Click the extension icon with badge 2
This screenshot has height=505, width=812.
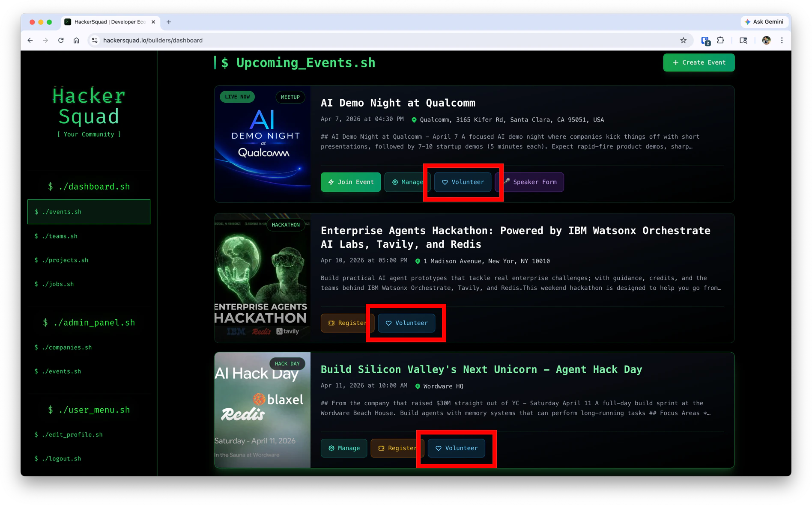(x=705, y=41)
